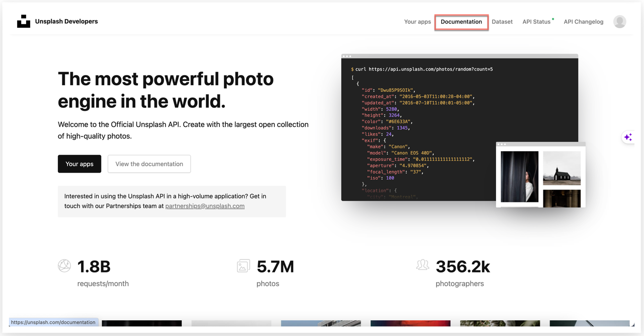Click the black church photo thumbnail

[561, 168]
